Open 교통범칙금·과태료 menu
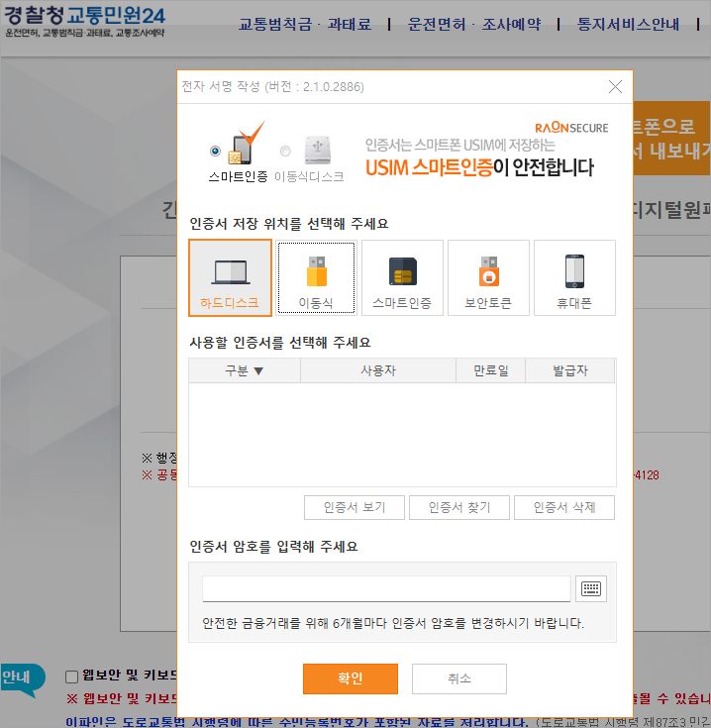 click(305, 24)
